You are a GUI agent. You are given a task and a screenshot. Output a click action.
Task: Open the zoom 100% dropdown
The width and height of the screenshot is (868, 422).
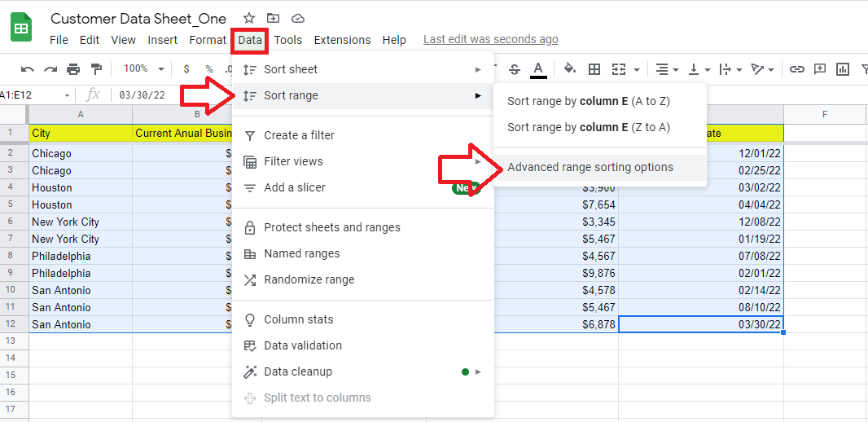143,69
